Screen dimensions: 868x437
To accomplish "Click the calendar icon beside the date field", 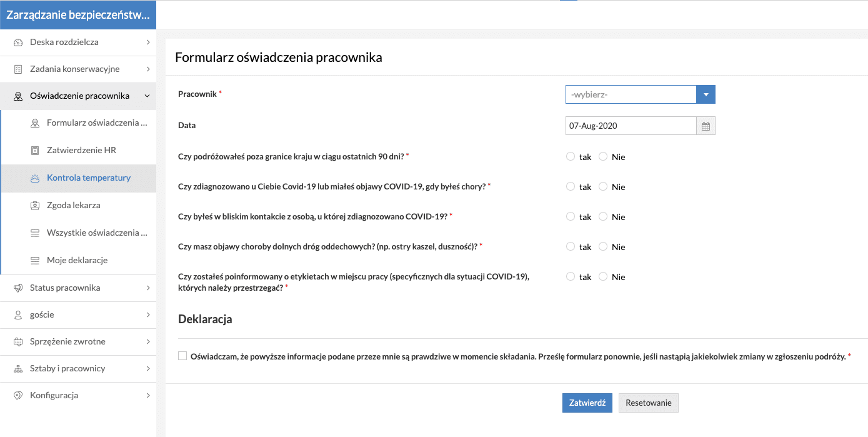I will point(706,126).
